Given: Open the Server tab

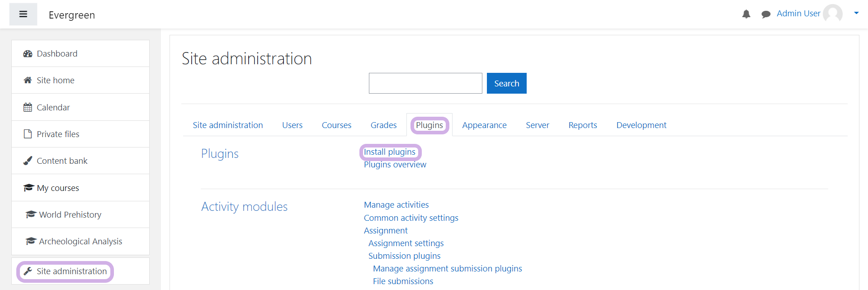Looking at the screenshot, I should 537,125.
